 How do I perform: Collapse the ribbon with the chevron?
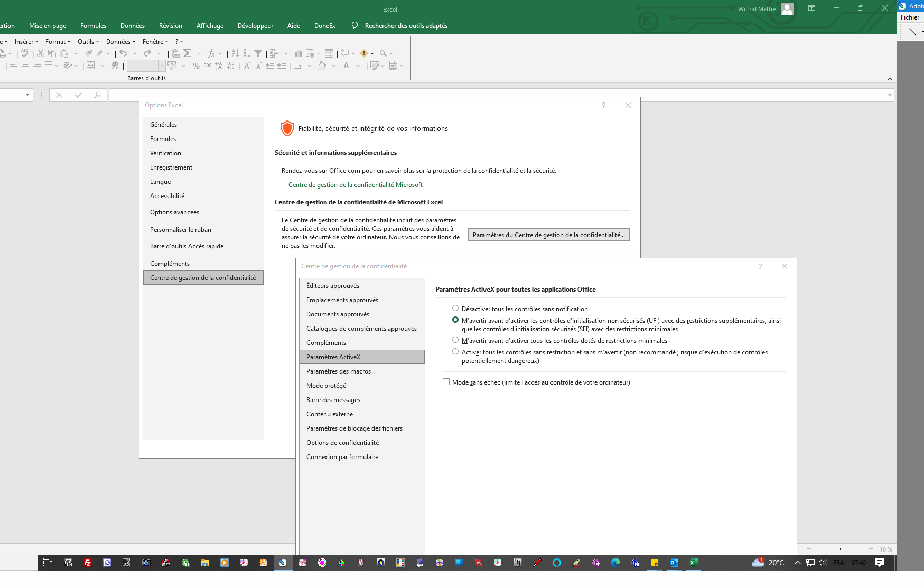pos(890,79)
